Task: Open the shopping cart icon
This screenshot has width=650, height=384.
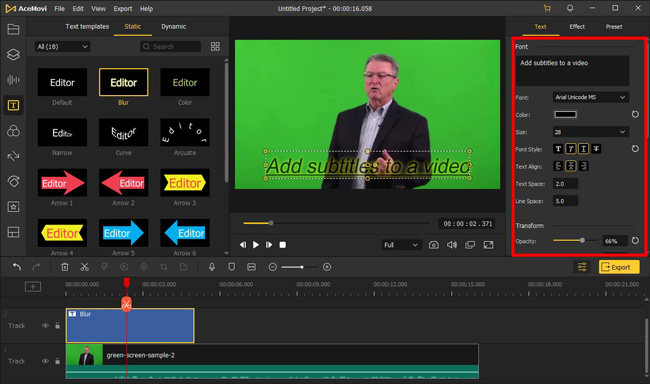Action: 547,8
